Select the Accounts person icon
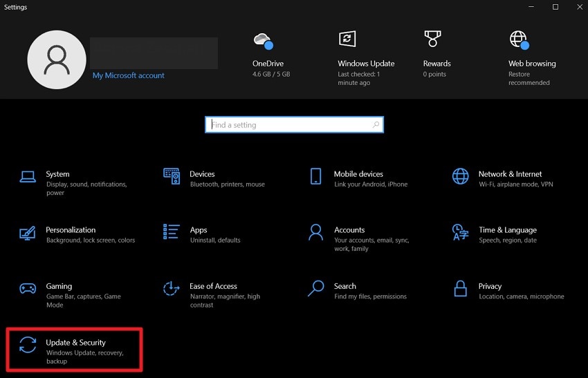This screenshot has width=588, height=378. coord(315,232)
